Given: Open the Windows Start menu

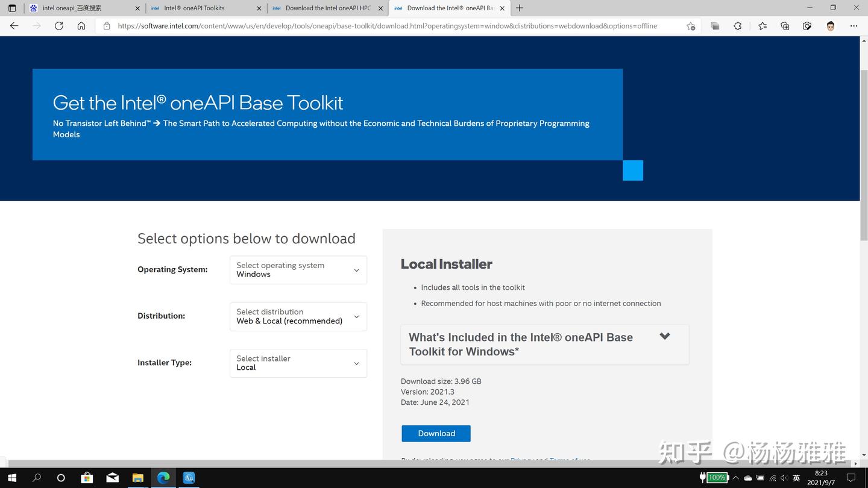Looking at the screenshot, I should (x=11, y=478).
